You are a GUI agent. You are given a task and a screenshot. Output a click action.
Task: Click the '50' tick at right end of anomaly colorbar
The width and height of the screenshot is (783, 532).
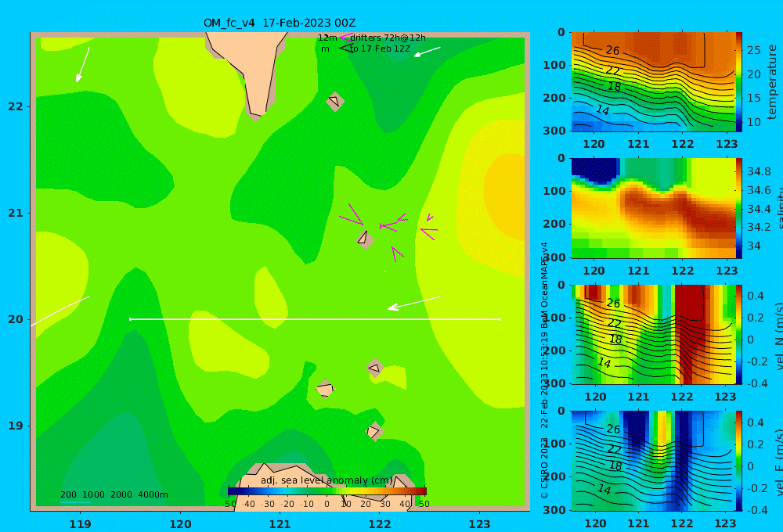424,504
